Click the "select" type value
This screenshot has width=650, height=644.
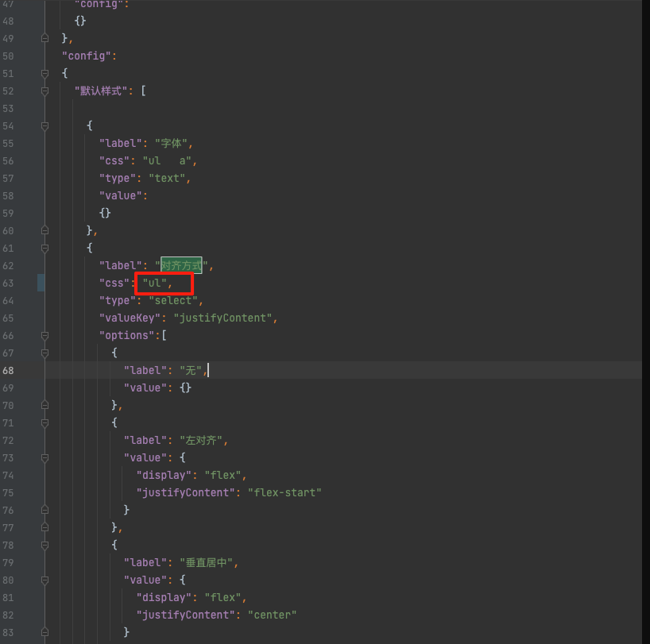pyautogui.click(x=176, y=300)
